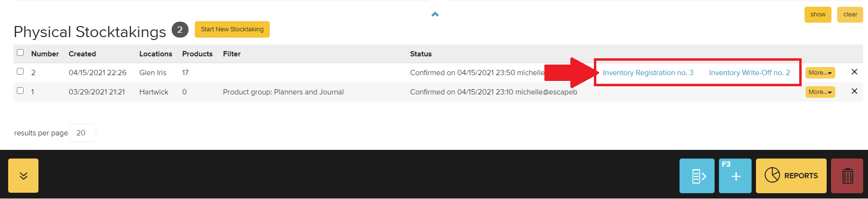Sort by Created column header

82,54
